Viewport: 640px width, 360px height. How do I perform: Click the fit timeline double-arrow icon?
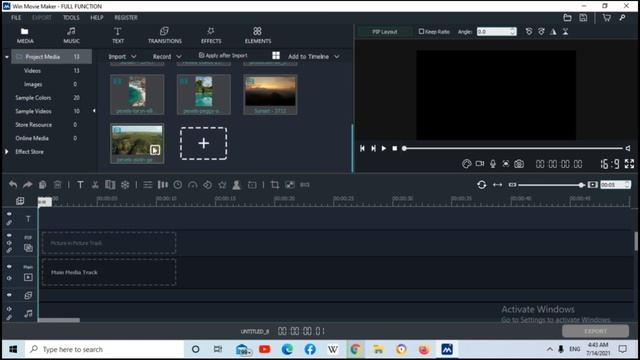(x=497, y=185)
